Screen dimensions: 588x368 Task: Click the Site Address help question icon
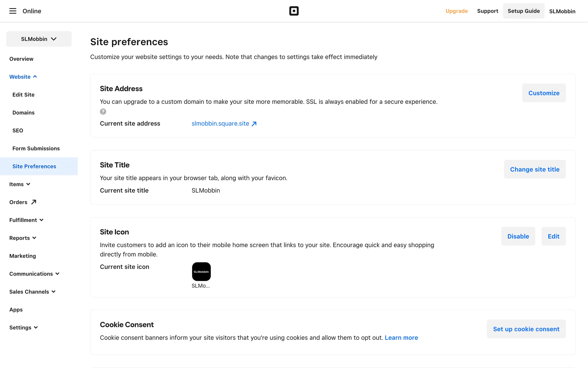point(103,112)
